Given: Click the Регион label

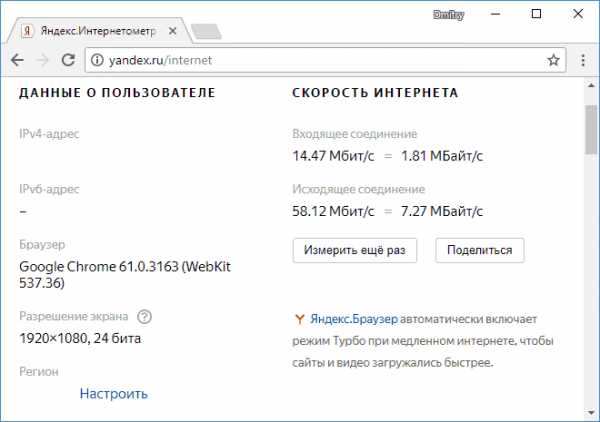Looking at the screenshot, I should coord(39,372).
